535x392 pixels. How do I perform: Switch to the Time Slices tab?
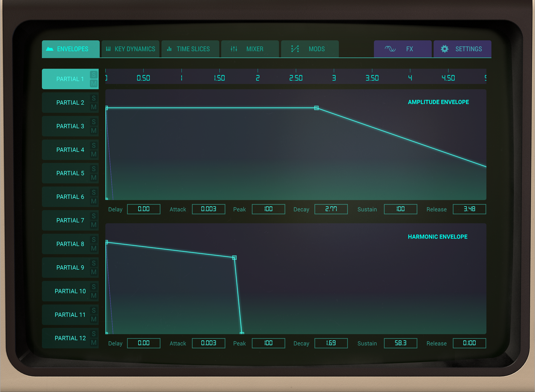coord(190,49)
